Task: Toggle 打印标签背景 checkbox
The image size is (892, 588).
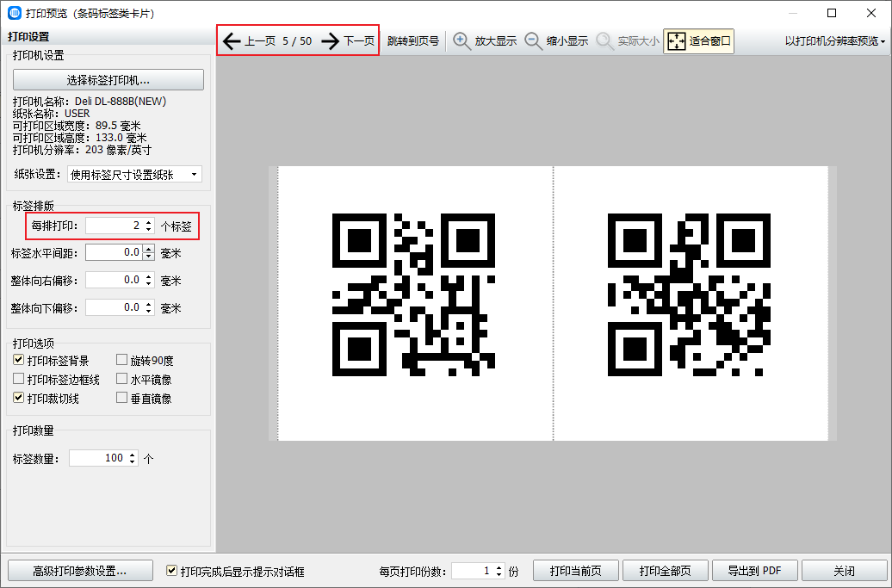Action: [19, 360]
